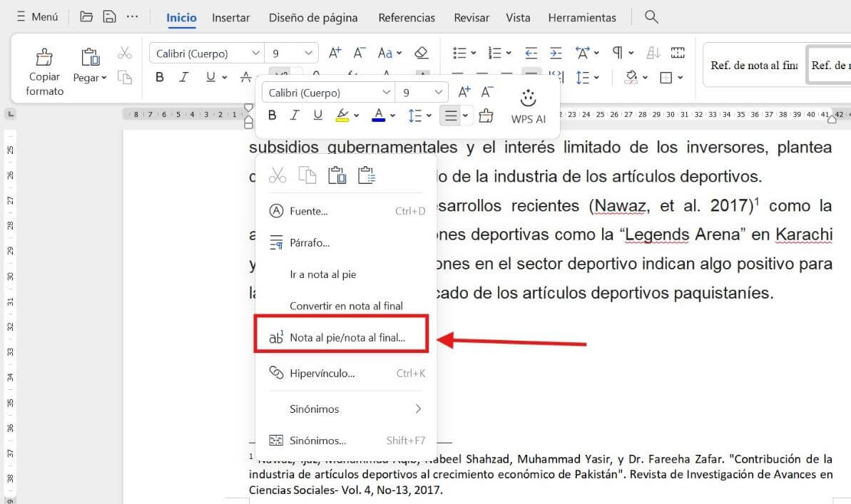
Task: Open the WPS AI assistant
Action: coord(528,107)
